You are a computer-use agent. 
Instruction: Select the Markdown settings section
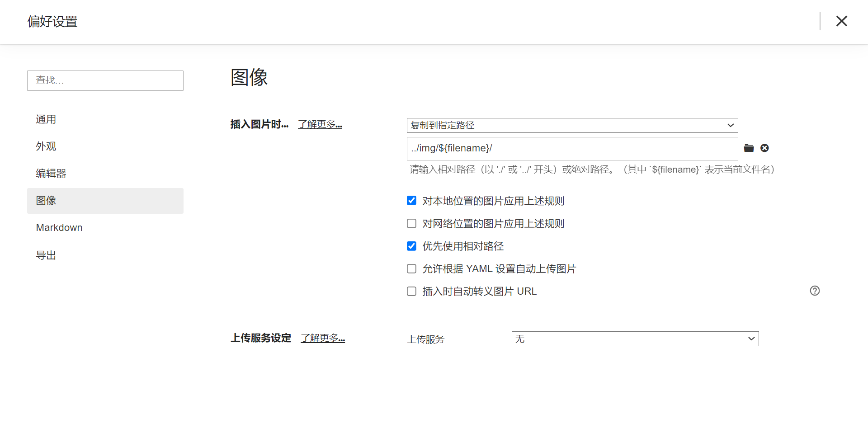click(x=59, y=228)
